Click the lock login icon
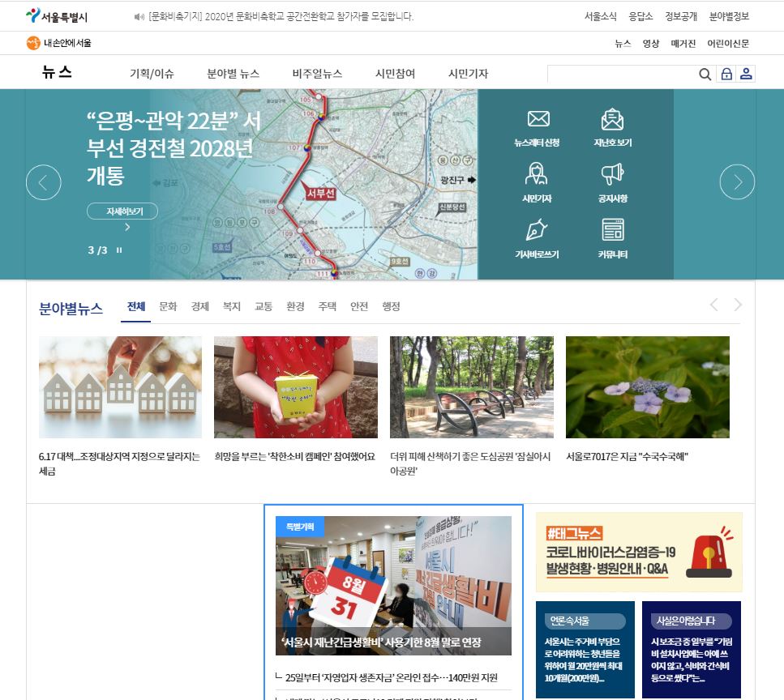Viewport: 784px width, 700px height. point(726,74)
